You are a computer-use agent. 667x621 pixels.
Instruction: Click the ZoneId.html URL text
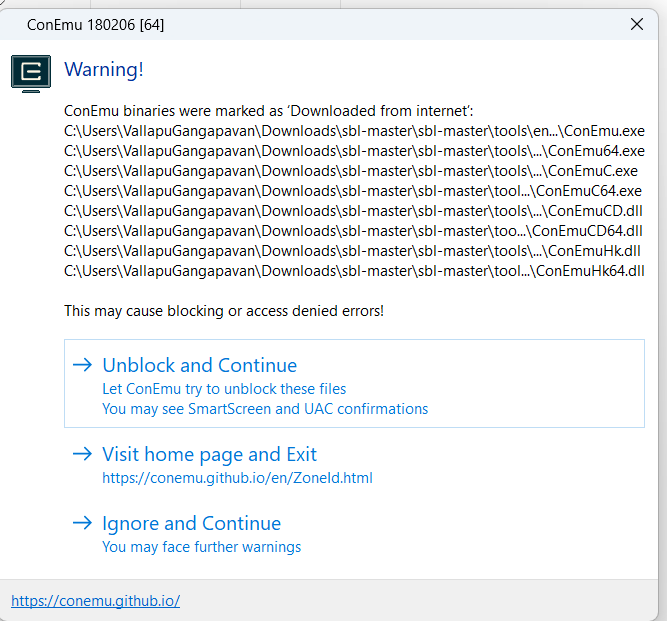coord(237,478)
